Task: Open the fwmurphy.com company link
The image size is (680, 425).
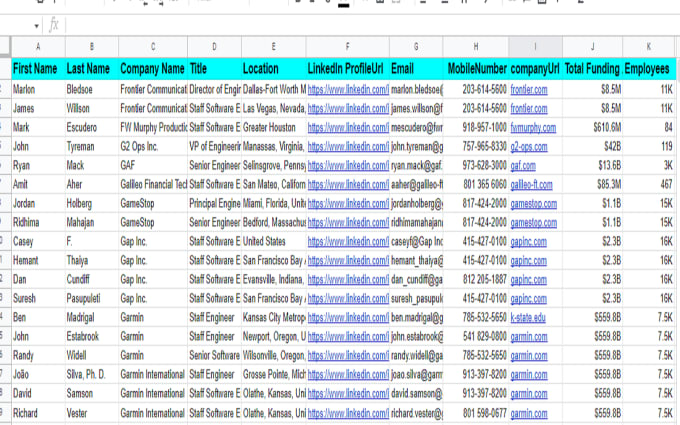Action: click(x=533, y=128)
